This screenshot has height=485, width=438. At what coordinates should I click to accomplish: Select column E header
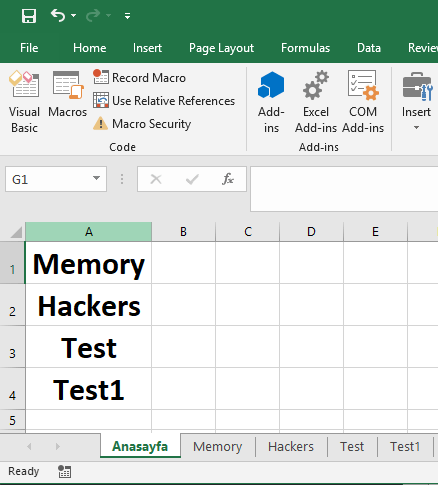(375, 232)
